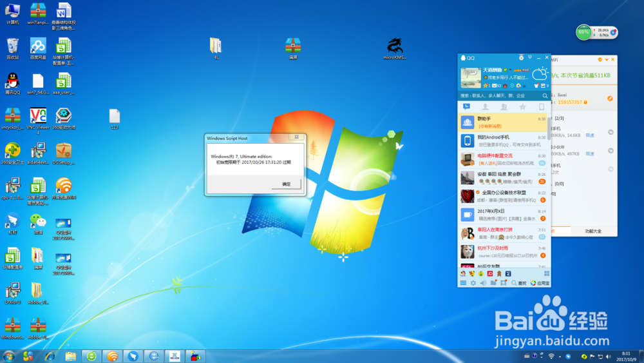Viewport: 644px width, 363px height.
Task: Open 阜阳人在南京打拼 group chat
Action: coord(503,233)
